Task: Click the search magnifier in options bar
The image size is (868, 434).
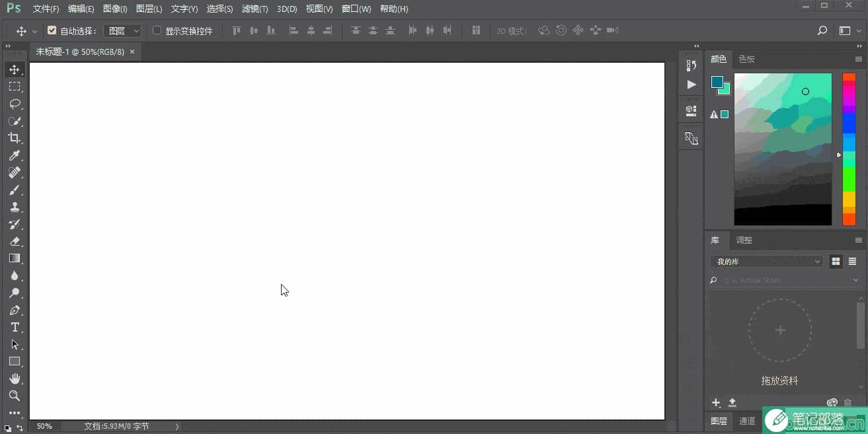Action: point(822,30)
